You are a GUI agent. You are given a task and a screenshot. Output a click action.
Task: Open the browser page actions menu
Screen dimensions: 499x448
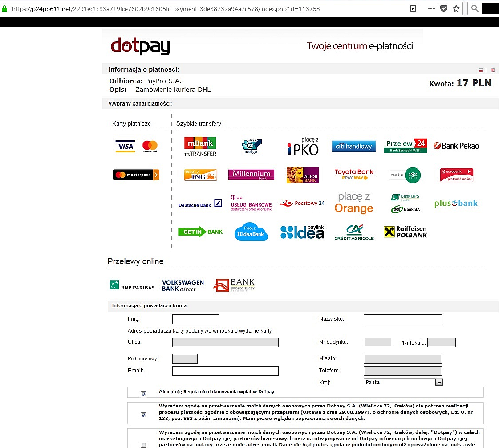click(431, 8)
